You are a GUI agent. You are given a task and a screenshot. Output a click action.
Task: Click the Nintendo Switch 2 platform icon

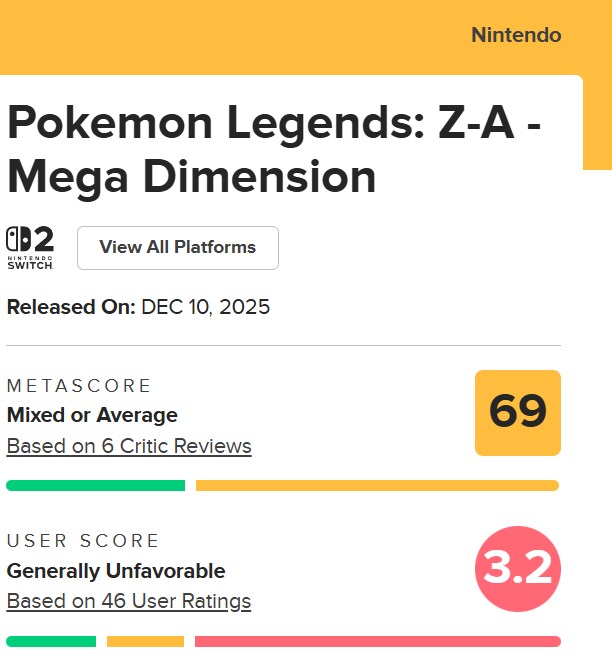pyautogui.click(x=30, y=247)
